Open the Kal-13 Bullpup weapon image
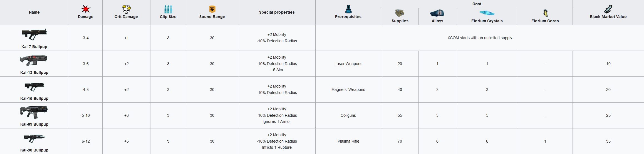Viewport: 644px width, 154px height. pyautogui.click(x=34, y=60)
